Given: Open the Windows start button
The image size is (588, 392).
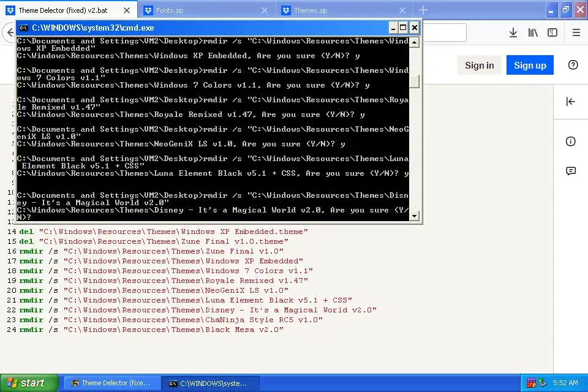Looking at the screenshot, I should [29, 383].
